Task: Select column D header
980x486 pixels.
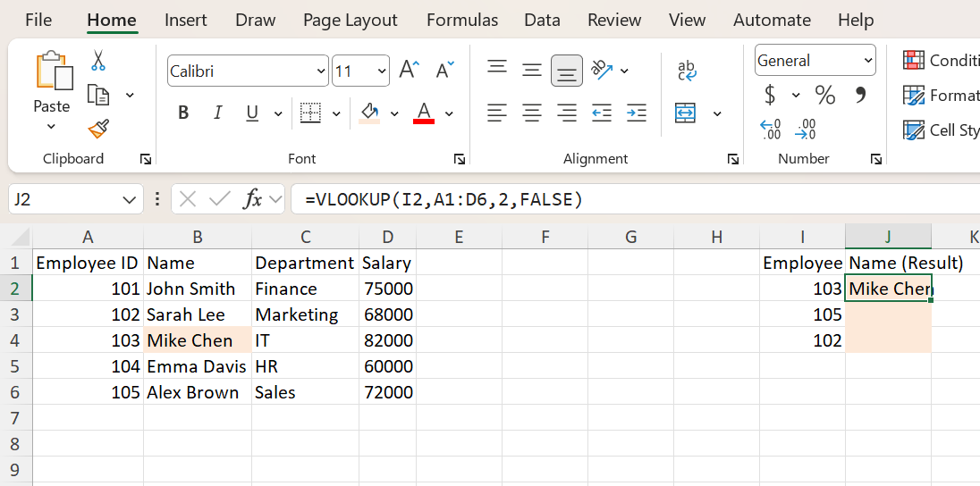Action: [387, 237]
